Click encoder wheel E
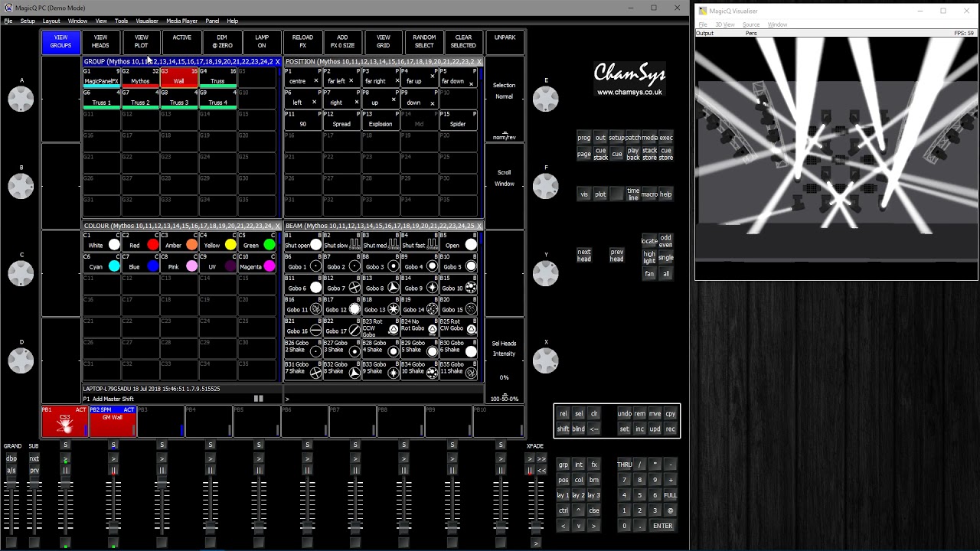The image size is (980, 551). tap(546, 99)
